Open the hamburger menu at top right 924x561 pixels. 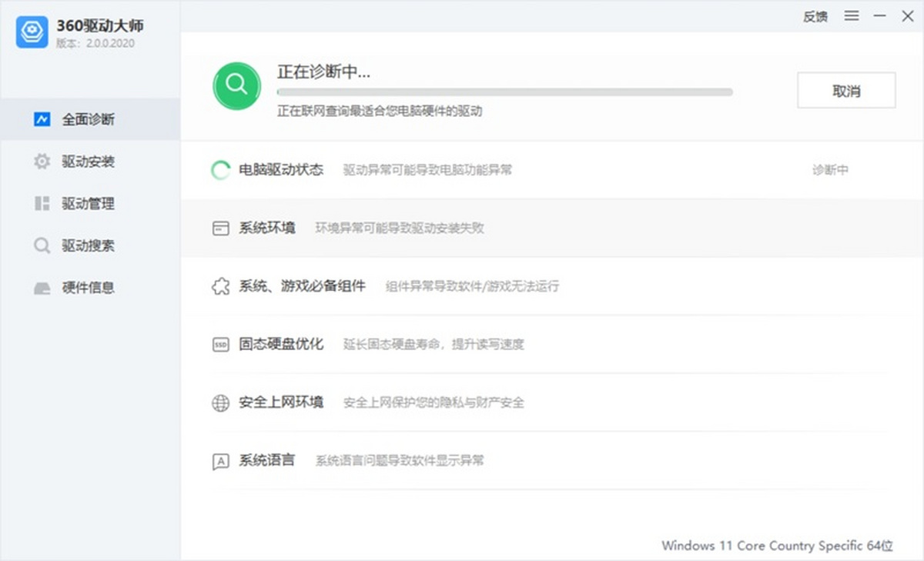coord(852,15)
